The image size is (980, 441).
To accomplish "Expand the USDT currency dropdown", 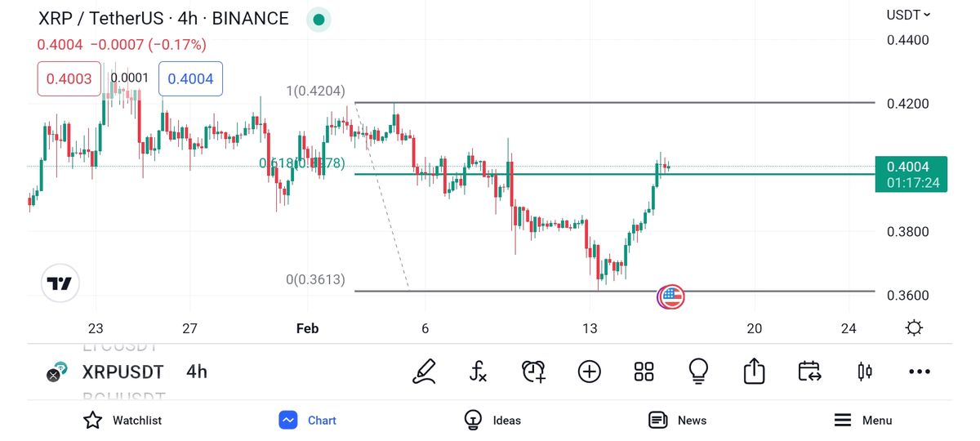I will tap(908, 15).
